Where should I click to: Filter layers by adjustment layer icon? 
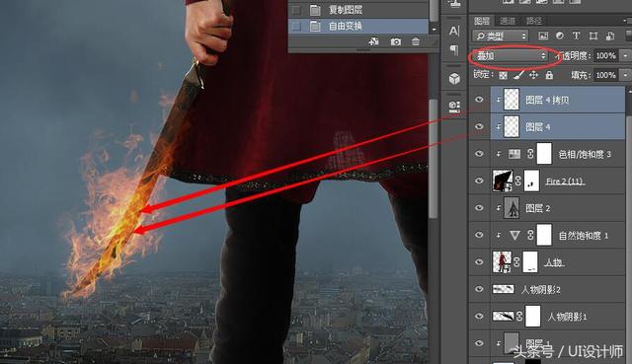[x=560, y=36]
